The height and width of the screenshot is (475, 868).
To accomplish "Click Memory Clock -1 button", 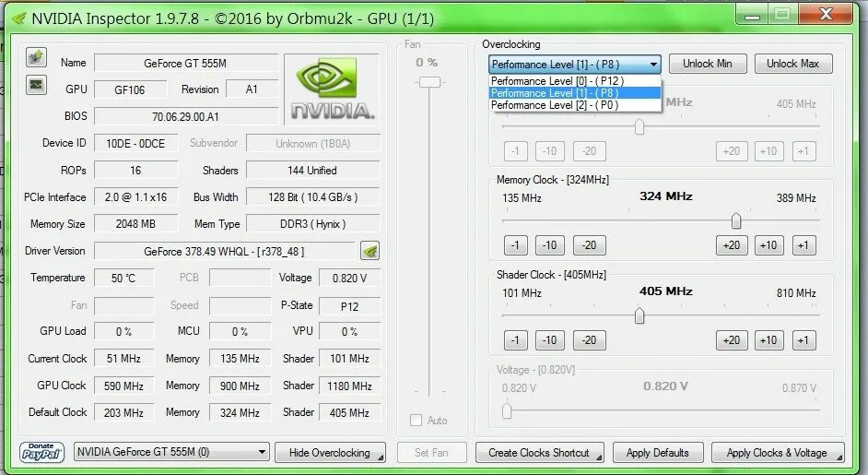I will coord(515,245).
